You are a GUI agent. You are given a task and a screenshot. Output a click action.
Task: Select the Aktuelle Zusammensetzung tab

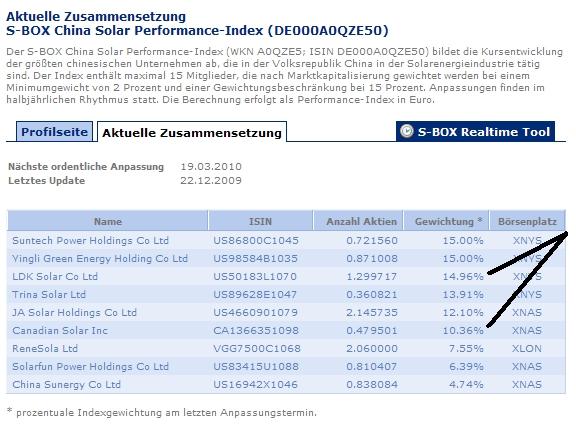pyautogui.click(x=192, y=132)
